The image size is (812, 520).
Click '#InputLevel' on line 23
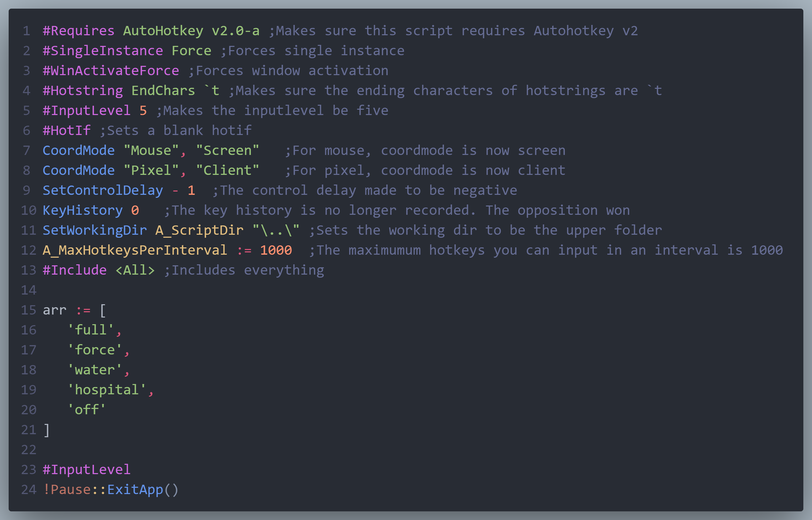coord(87,470)
